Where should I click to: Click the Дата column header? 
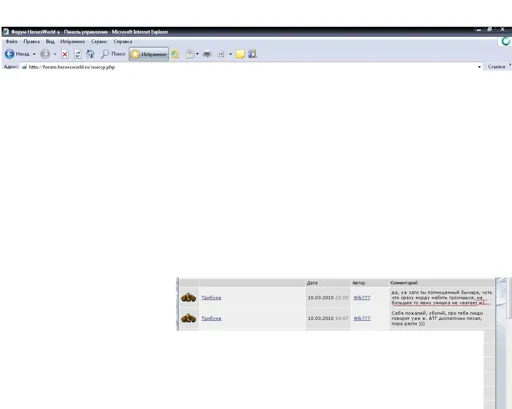click(312, 283)
